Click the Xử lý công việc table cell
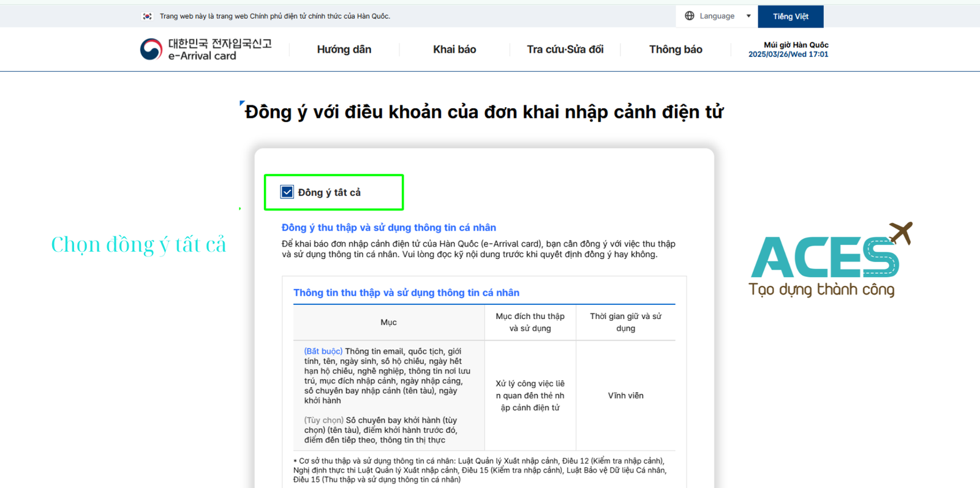Screen dimensions: 980x488 (x=530, y=396)
